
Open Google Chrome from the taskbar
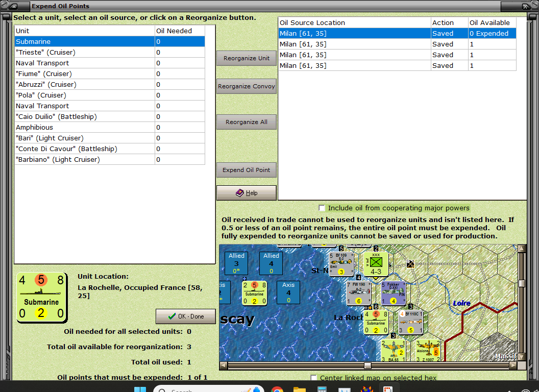[x=277, y=389]
